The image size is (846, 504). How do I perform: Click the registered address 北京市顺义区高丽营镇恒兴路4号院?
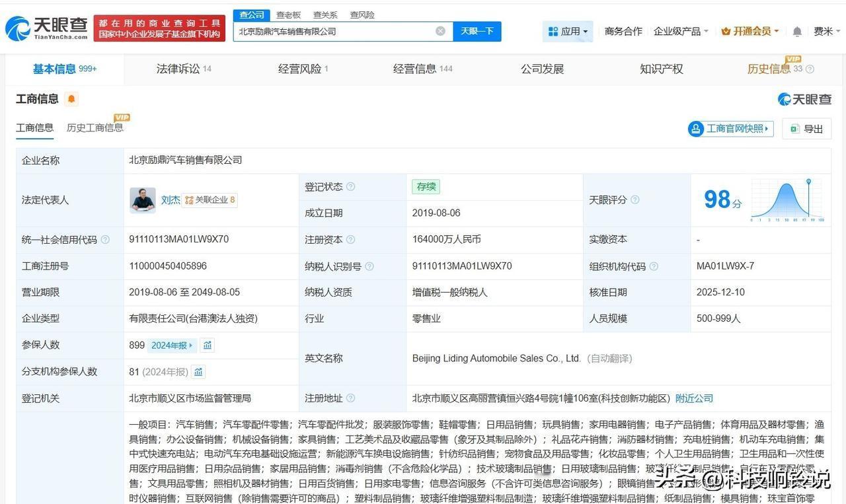541,398
